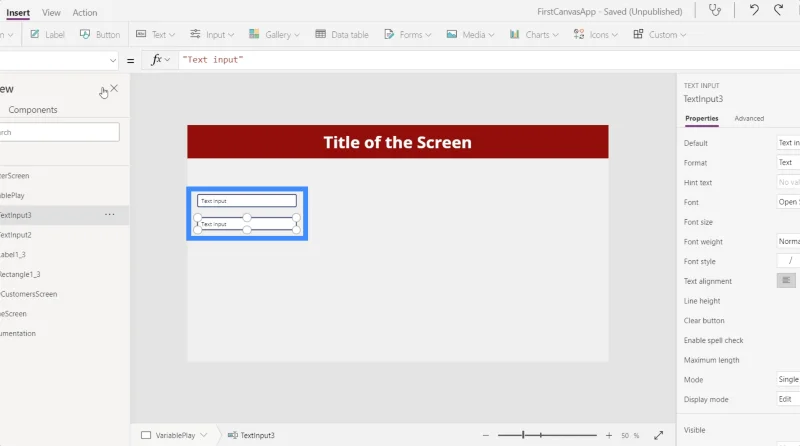Viewport: 800px width, 446px height.
Task: Fit canvas to window icon
Action: (659, 435)
